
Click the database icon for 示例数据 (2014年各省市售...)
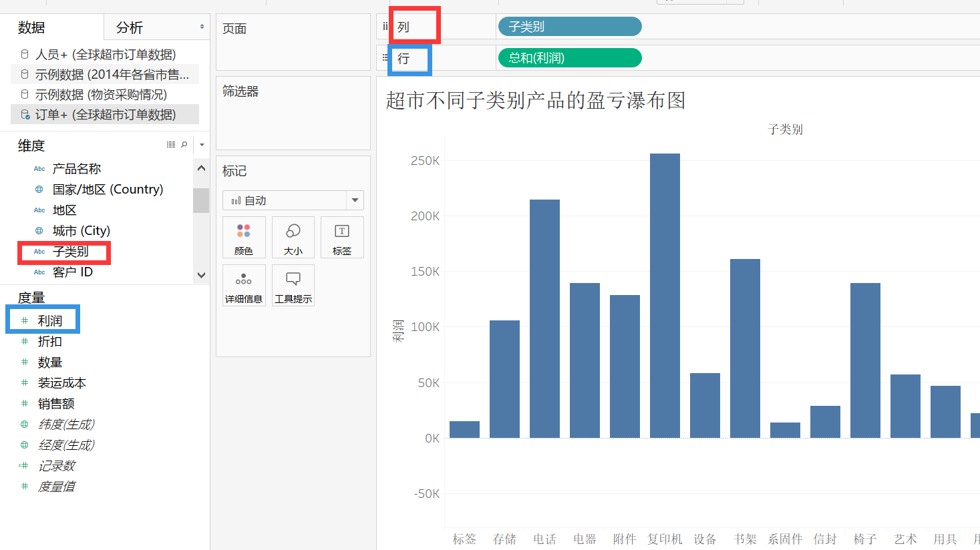pyautogui.click(x=25, y=74)
